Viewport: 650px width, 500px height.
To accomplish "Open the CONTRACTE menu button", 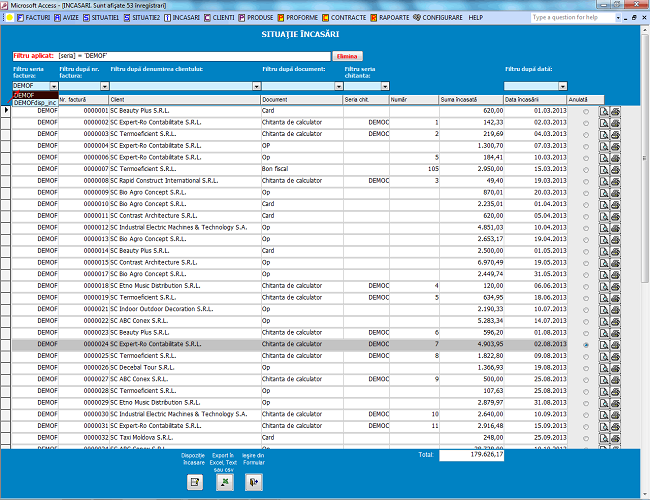I will click(x=344, y=18).
